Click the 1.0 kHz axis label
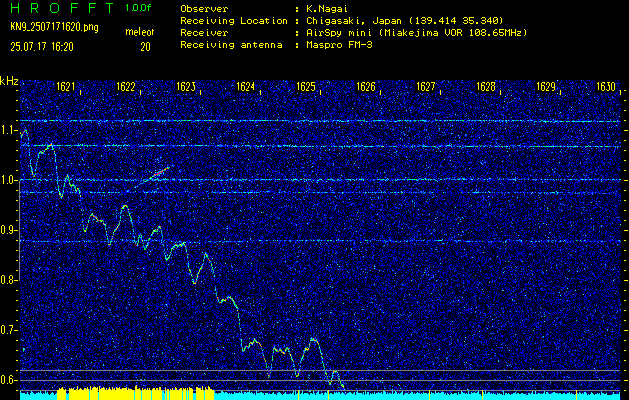629x400 pixels. pos(8,181)
